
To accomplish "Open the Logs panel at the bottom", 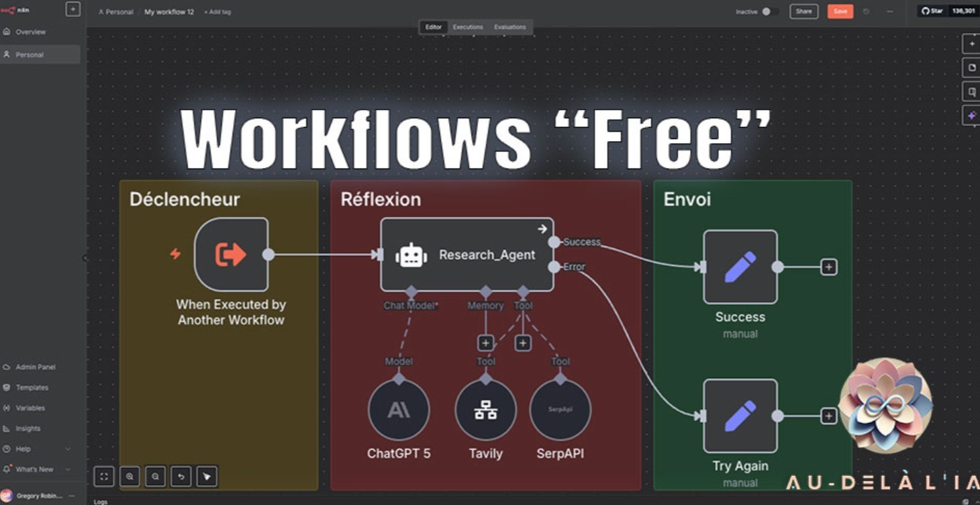I will (x=101, y=502).
